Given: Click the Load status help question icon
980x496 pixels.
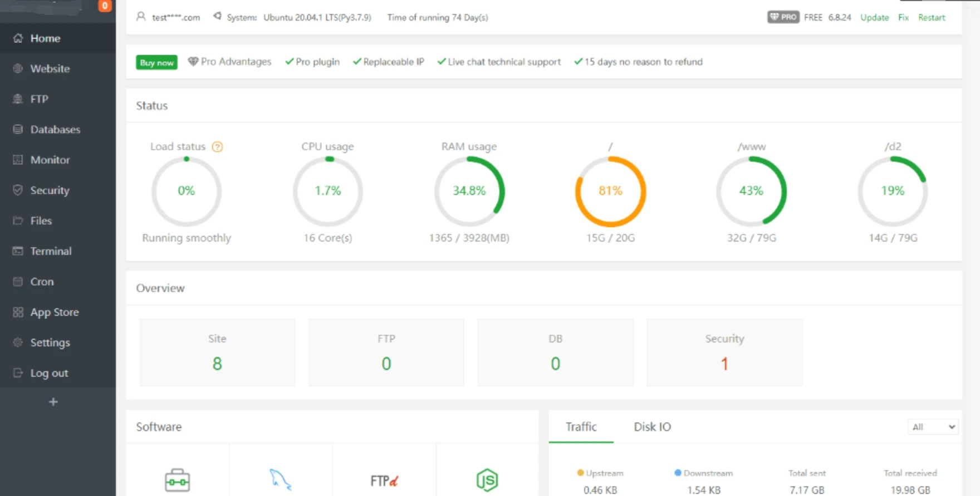Looking at the screenshot, I should 218,147.
